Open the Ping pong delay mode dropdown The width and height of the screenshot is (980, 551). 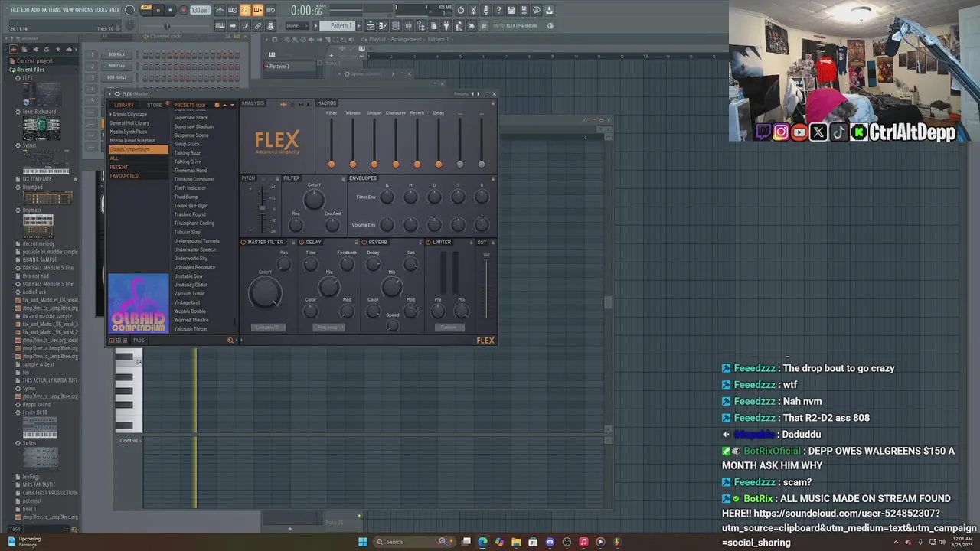[328, 328]
